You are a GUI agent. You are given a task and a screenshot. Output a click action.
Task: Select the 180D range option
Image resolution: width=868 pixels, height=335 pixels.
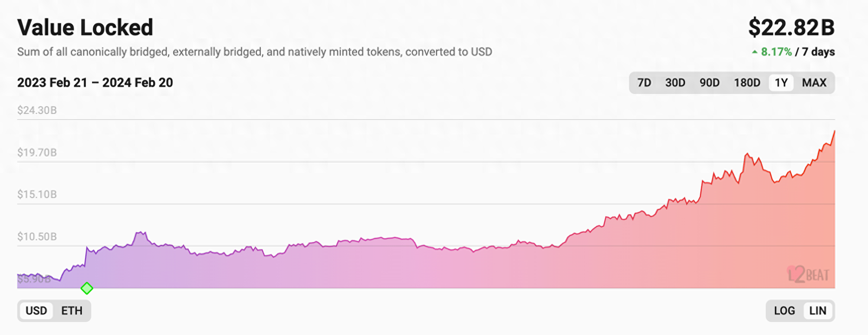747,83
